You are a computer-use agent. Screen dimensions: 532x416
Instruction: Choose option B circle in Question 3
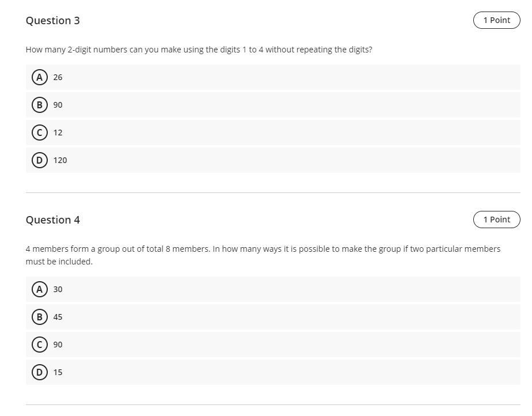(x=39, y=105)
